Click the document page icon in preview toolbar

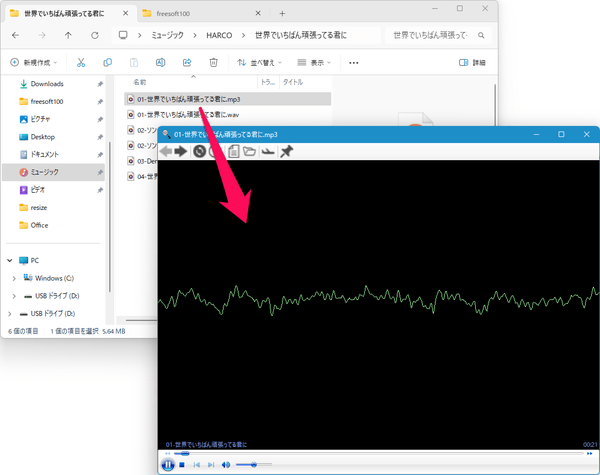pyautogui.click(x=234, y=152)
